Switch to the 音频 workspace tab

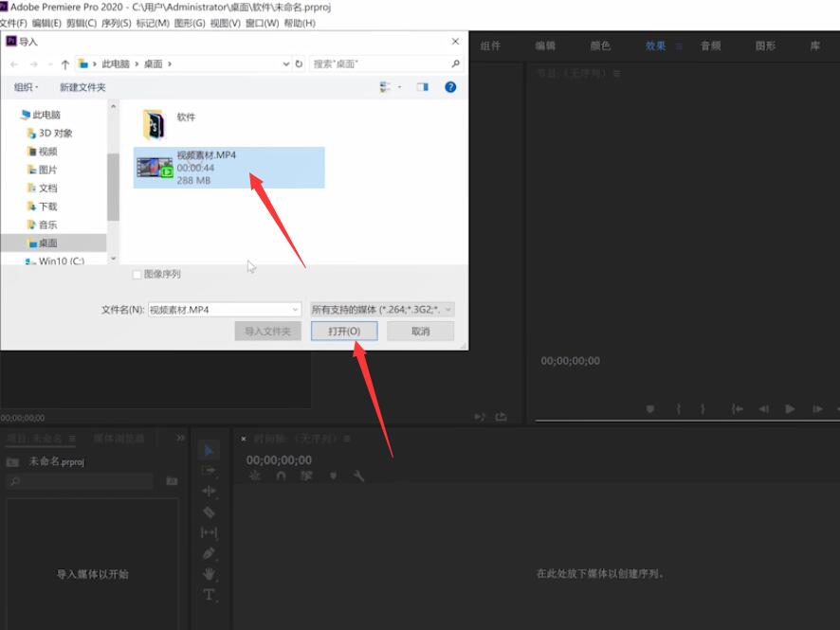[711, 46]
